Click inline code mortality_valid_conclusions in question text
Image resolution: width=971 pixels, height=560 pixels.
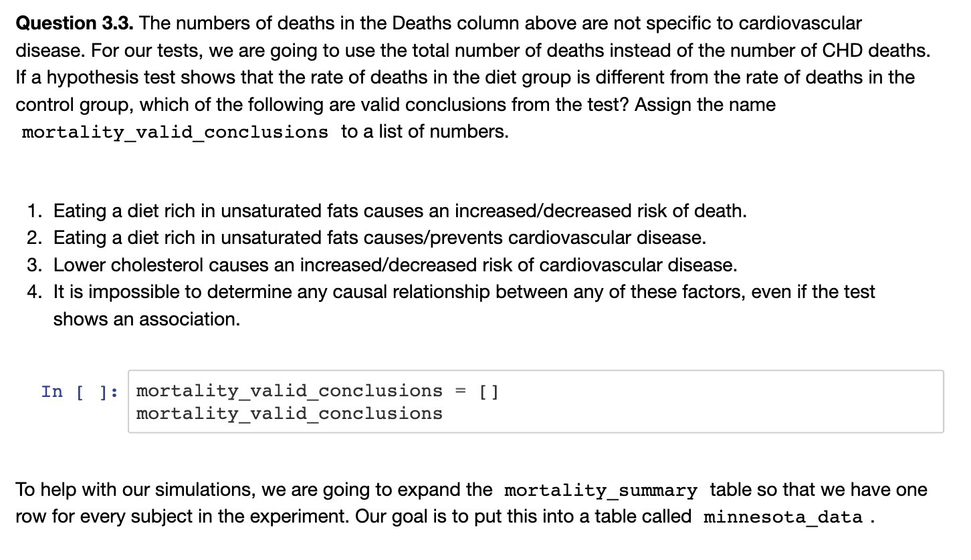pyautogui.click(x=175, y=132)
